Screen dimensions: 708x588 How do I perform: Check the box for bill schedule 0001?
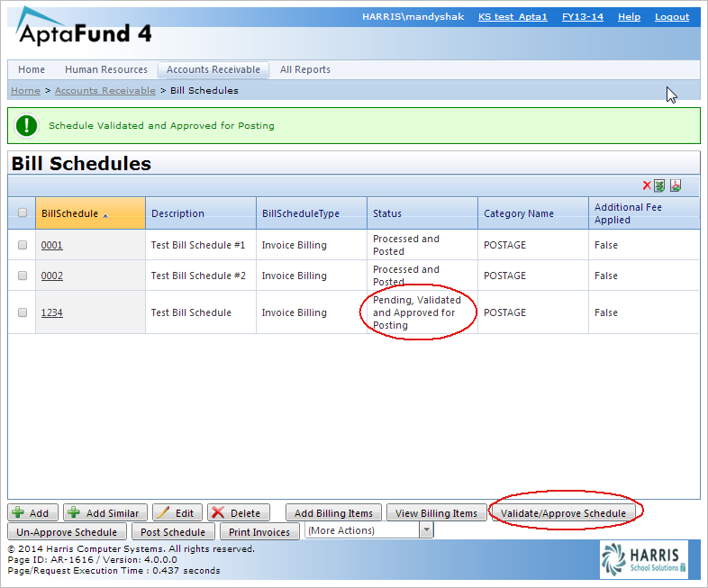pos(23,245)
